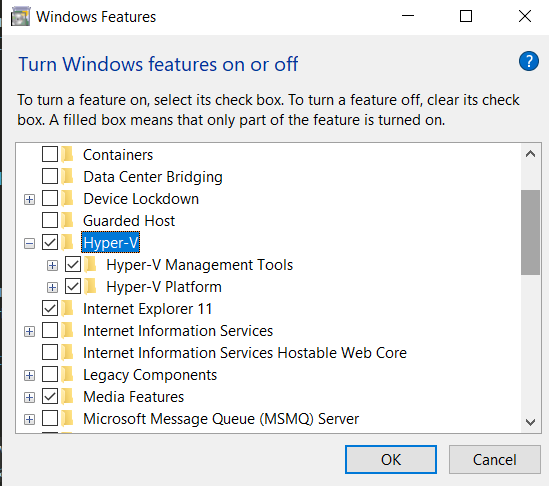Click the vertical scrollbar thumb
The image size is (549, 486).
pos(530,232)
